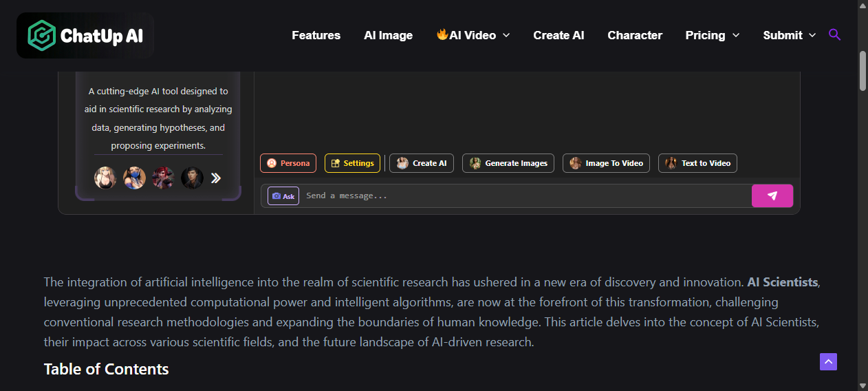Viewport: 868px width, 391px height.
Task: Focus the Send a message field
Action: [526, 195]
